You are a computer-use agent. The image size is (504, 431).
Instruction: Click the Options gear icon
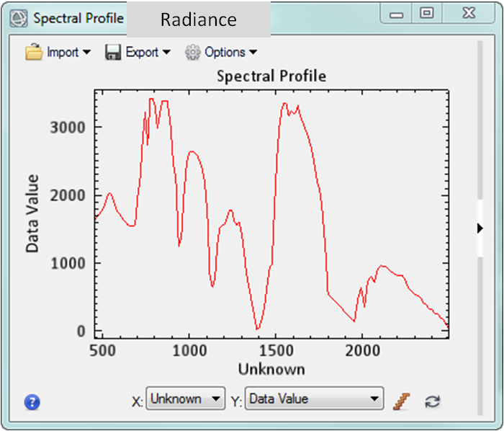[192, 52]
